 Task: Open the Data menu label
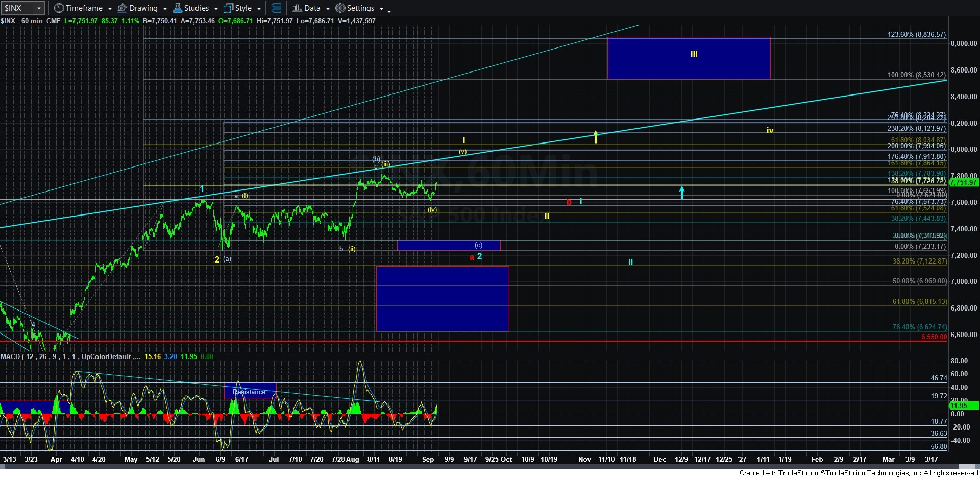pos(312,8)
